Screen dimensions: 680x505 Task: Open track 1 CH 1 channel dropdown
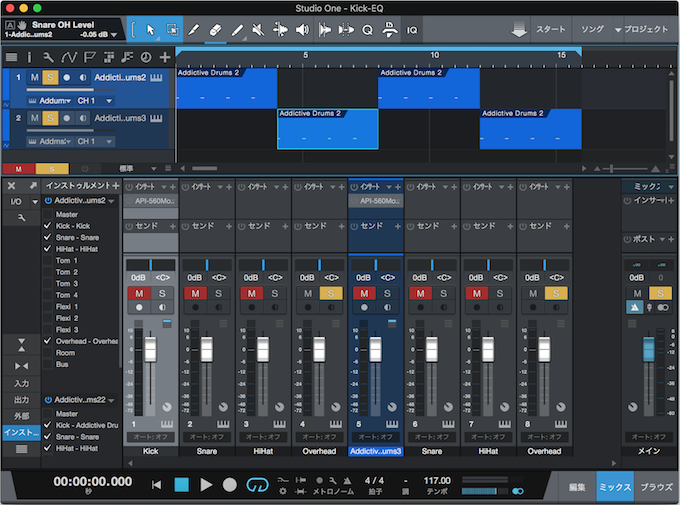pos(109,101)
